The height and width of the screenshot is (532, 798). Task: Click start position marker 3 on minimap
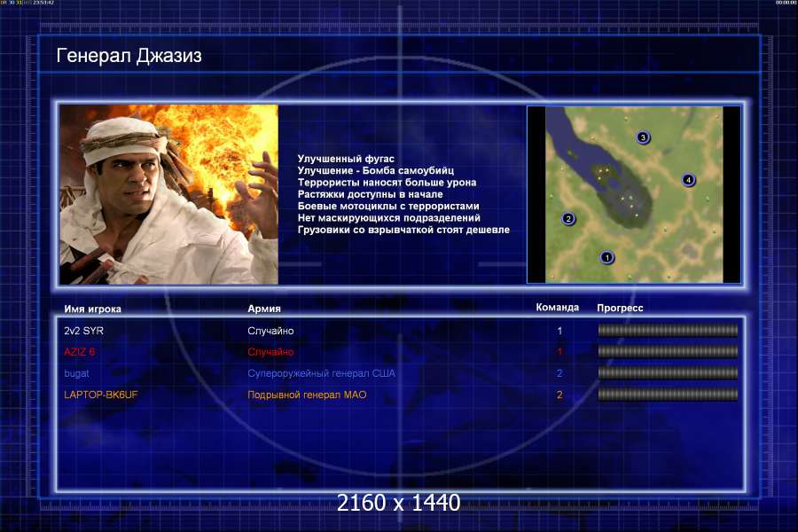tap(643, 137)
